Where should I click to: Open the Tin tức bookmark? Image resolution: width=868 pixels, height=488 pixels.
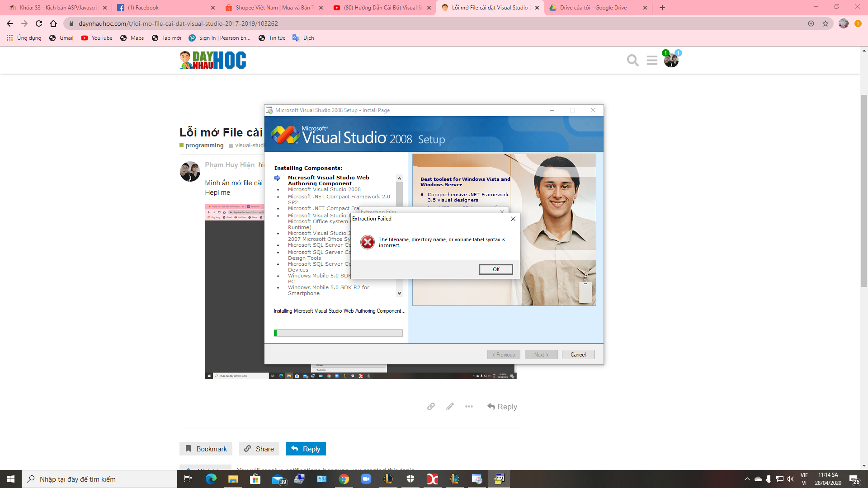tap(272, 38)
